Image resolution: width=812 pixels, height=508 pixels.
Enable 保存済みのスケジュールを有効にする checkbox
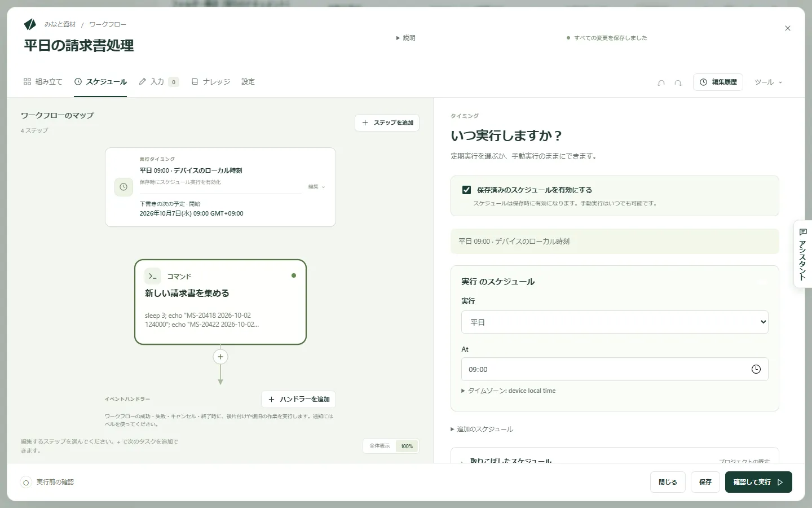[466, 190]
